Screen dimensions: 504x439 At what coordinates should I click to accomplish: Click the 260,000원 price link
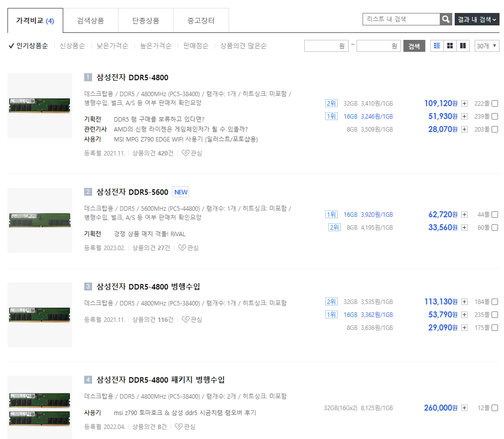click(441, 408)
